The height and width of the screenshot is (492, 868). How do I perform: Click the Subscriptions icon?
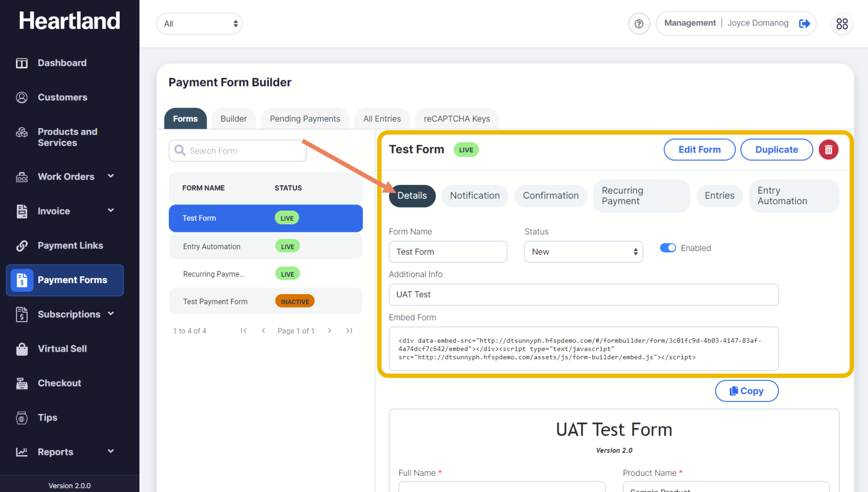coord(22,314)
